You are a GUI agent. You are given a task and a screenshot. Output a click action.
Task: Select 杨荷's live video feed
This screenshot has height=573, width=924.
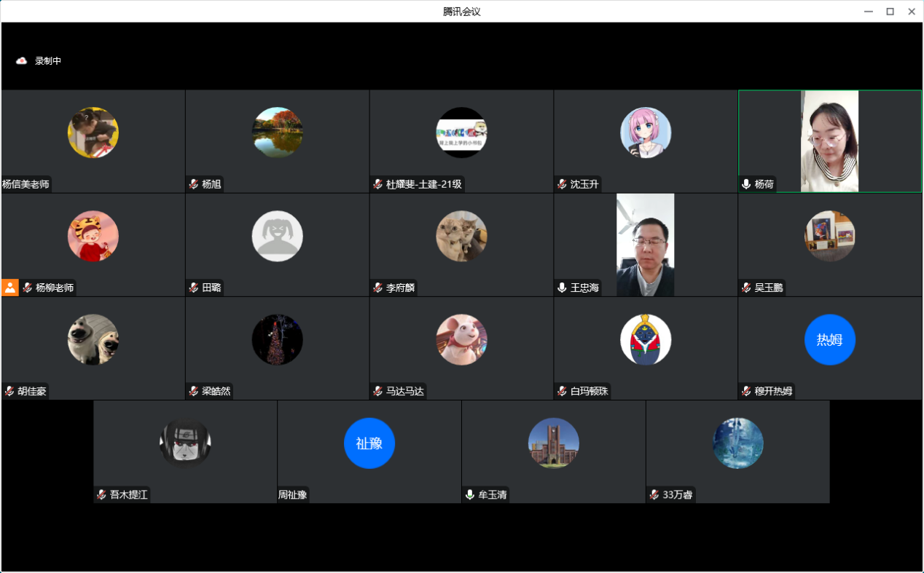click(x=829, y=141)
